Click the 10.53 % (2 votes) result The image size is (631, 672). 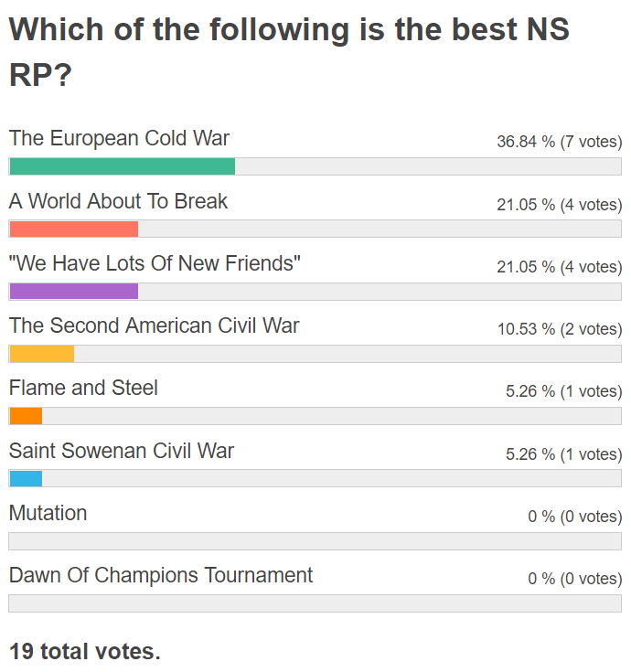[560, 329]
